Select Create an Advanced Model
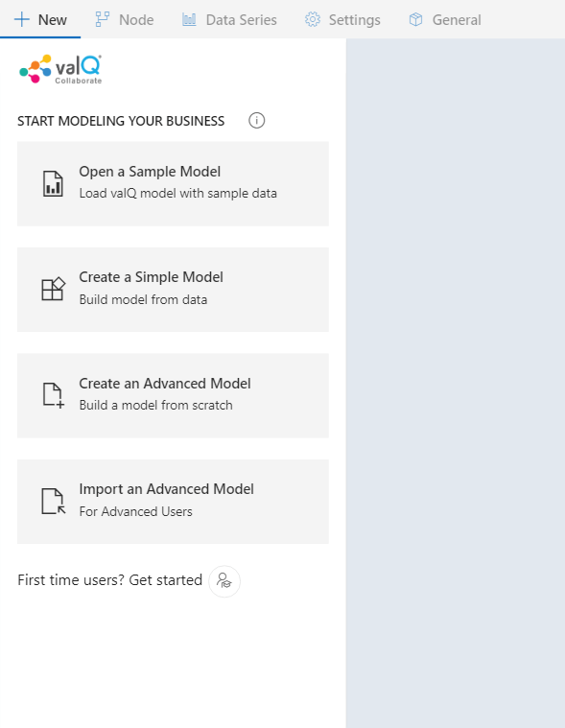 pos(173,395)
